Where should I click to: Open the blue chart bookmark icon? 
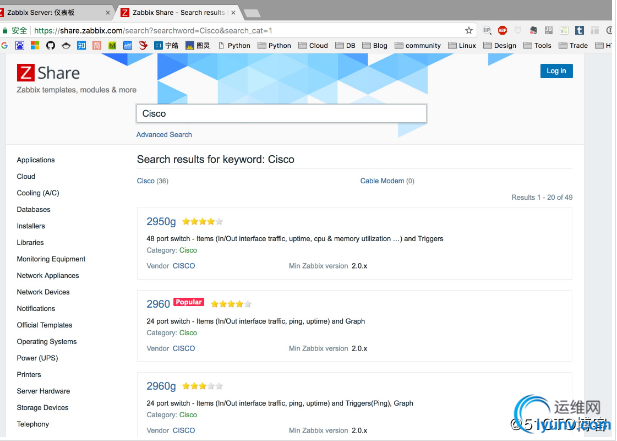127,46
